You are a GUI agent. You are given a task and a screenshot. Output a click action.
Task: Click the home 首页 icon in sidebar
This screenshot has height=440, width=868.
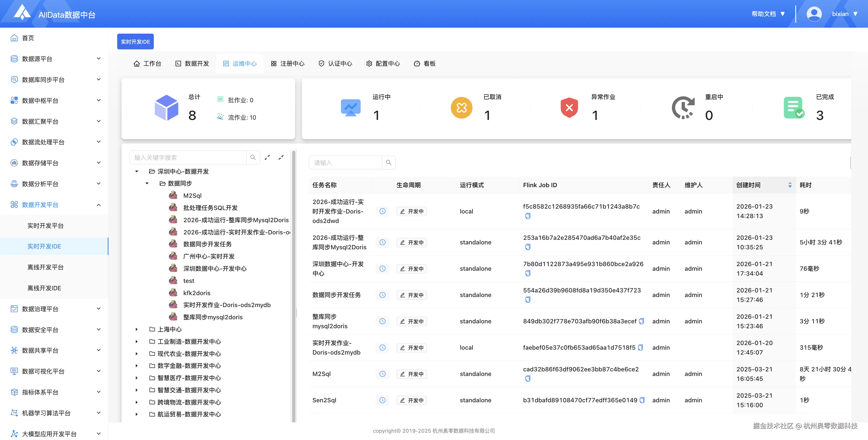tap(14, 38)
